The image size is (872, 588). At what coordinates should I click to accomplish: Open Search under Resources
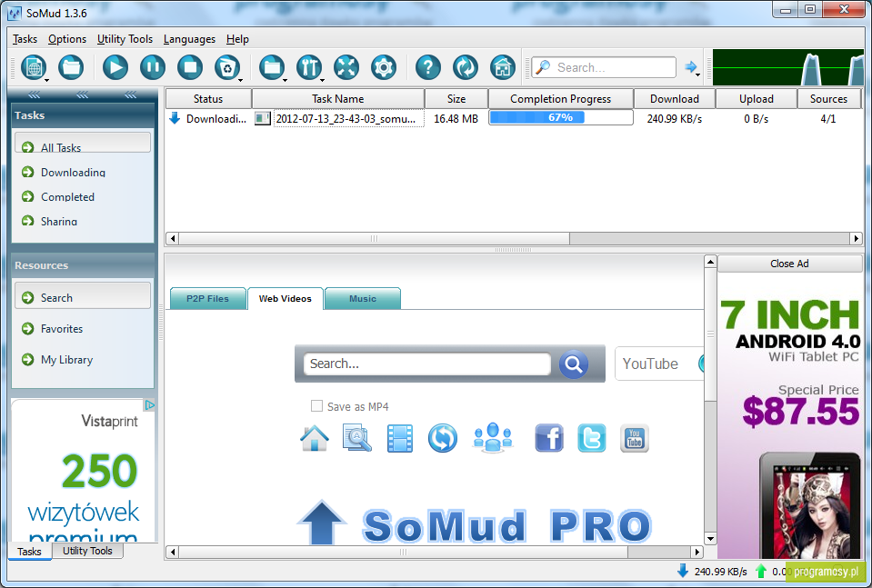[83, 297]
